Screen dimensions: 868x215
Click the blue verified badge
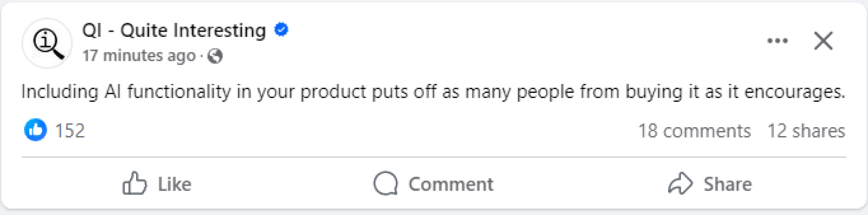pyautogui.click(x=281, y=29)
